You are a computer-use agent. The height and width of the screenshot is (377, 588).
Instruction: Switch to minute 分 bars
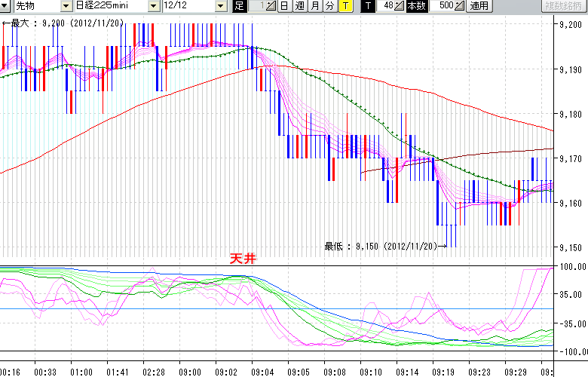(x=329, y=6)
